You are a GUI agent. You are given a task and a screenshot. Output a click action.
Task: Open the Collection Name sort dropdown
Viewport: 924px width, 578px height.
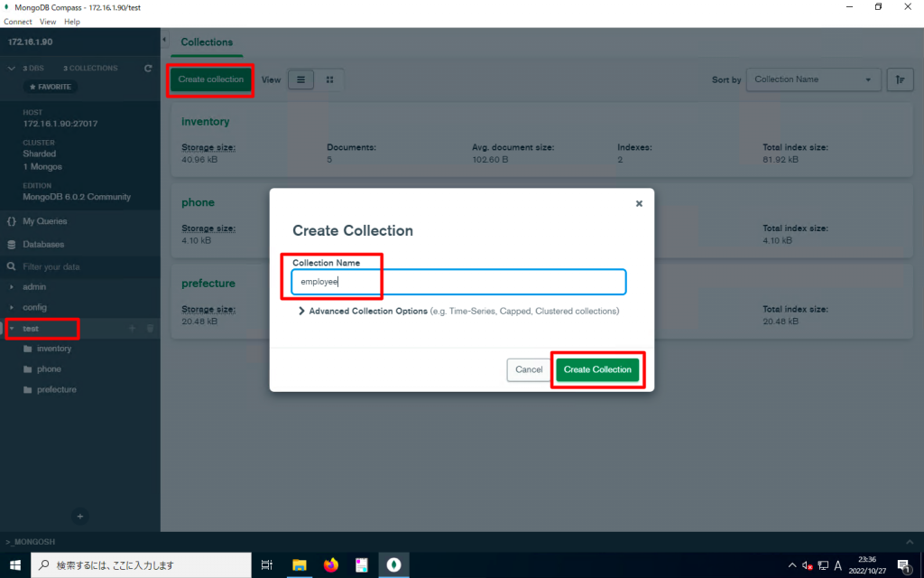click(x=812, y=79)
